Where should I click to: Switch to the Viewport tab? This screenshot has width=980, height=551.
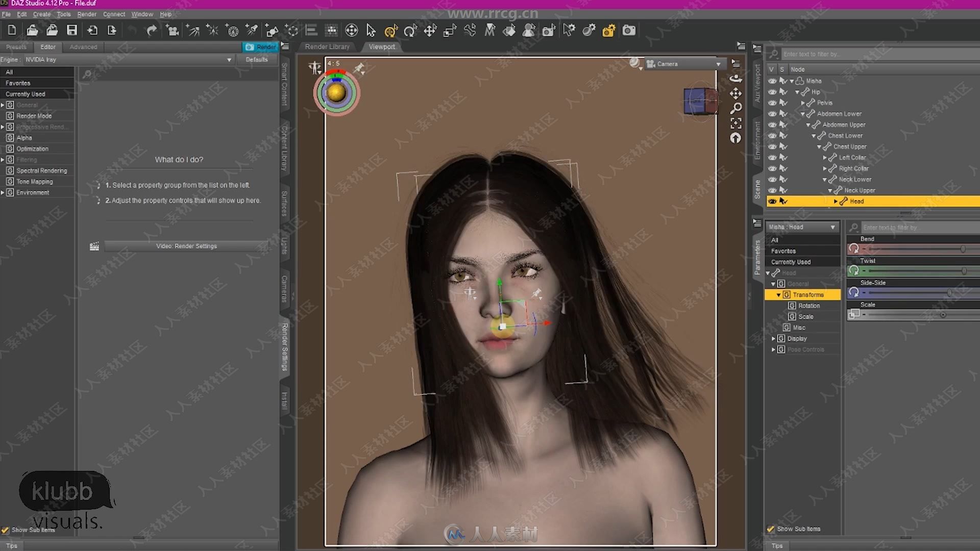382,46
